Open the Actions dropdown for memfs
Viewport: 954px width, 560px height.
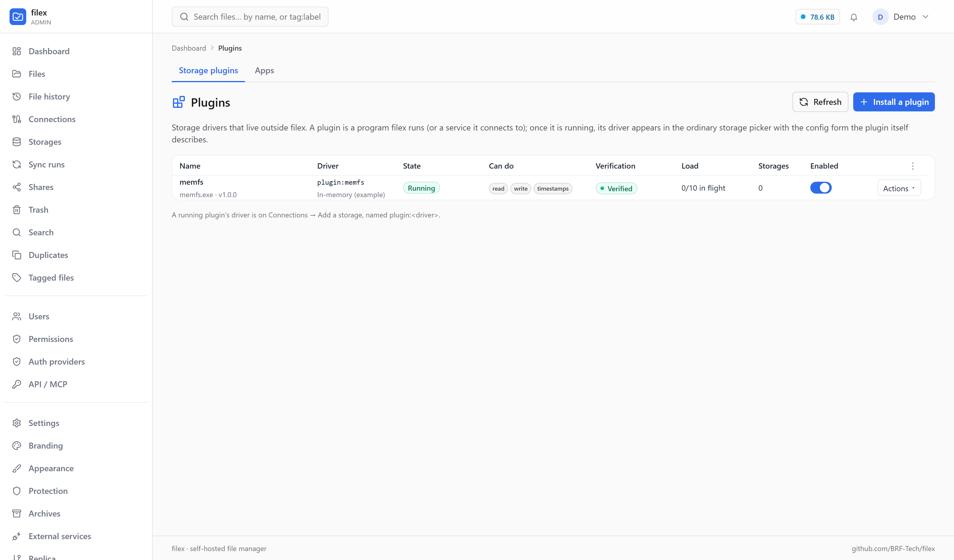899,188
